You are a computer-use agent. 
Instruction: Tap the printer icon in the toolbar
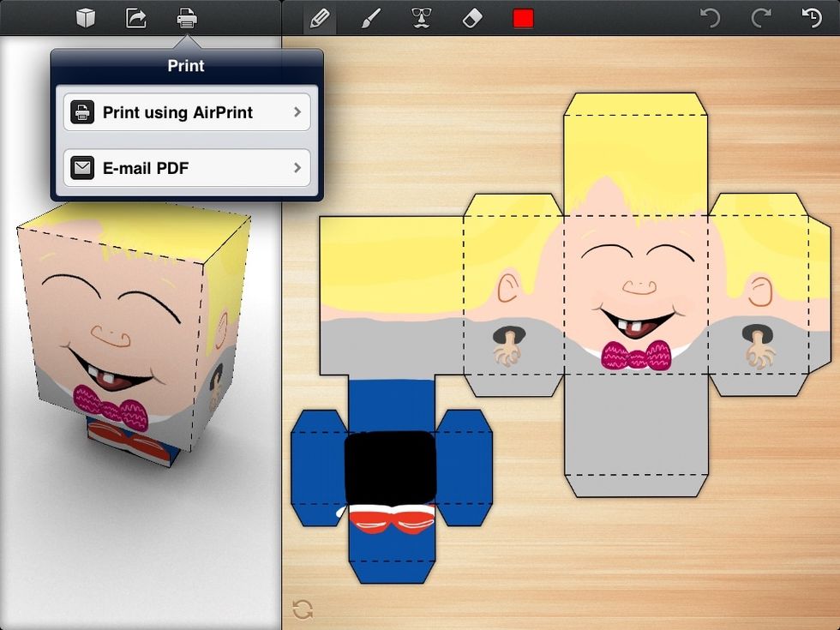click(187, 15)
